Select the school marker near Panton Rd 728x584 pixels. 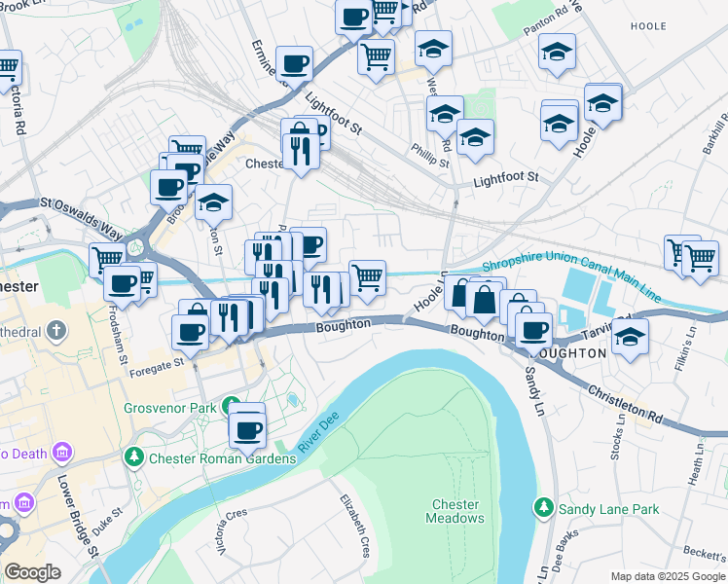(557, 53)
